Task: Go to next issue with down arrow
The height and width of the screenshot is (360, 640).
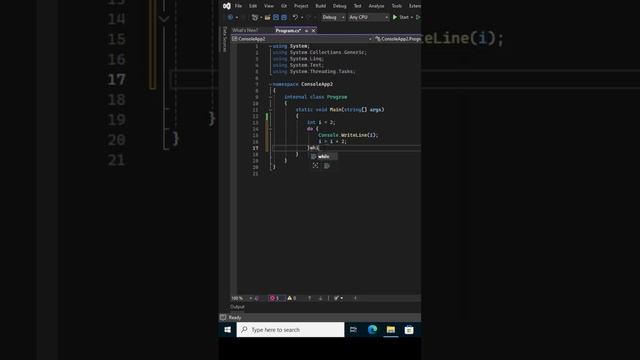Action: pyautogui.click(x=320, y=298)
